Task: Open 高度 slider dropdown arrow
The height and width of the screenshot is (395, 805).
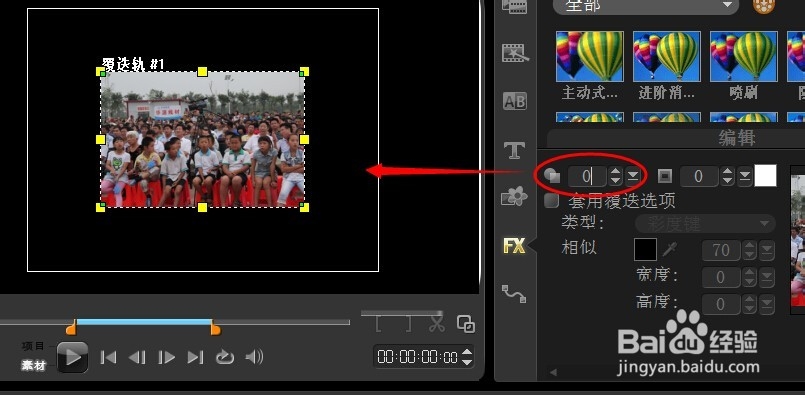Action: pos(768,305)
